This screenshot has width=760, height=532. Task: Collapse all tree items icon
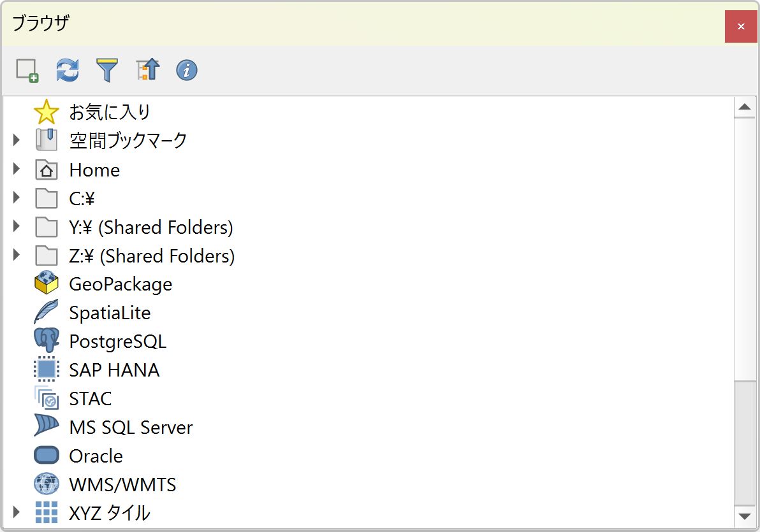click(x=147, y=70)
